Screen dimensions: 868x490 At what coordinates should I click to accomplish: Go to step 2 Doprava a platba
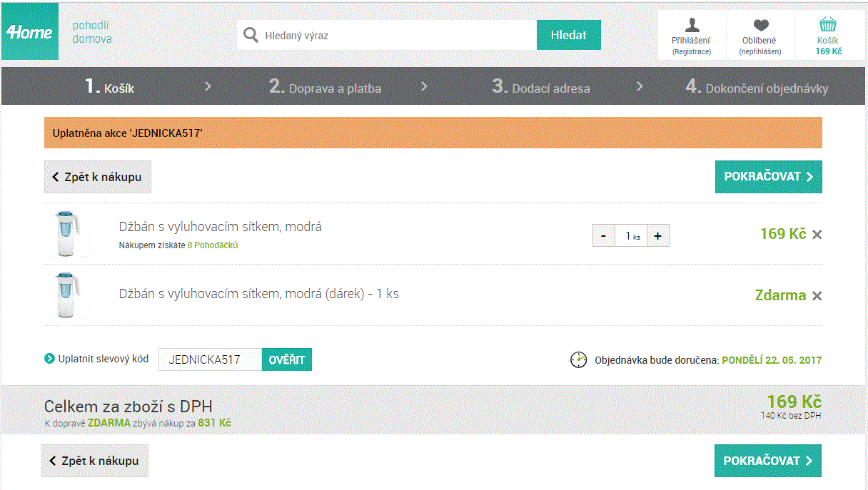325,87
